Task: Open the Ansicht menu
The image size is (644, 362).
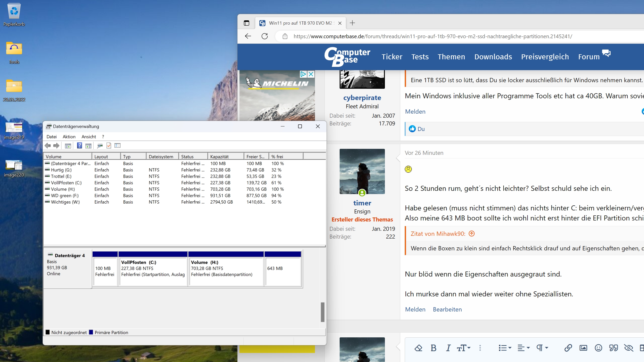Action: (x=89, y=137)
